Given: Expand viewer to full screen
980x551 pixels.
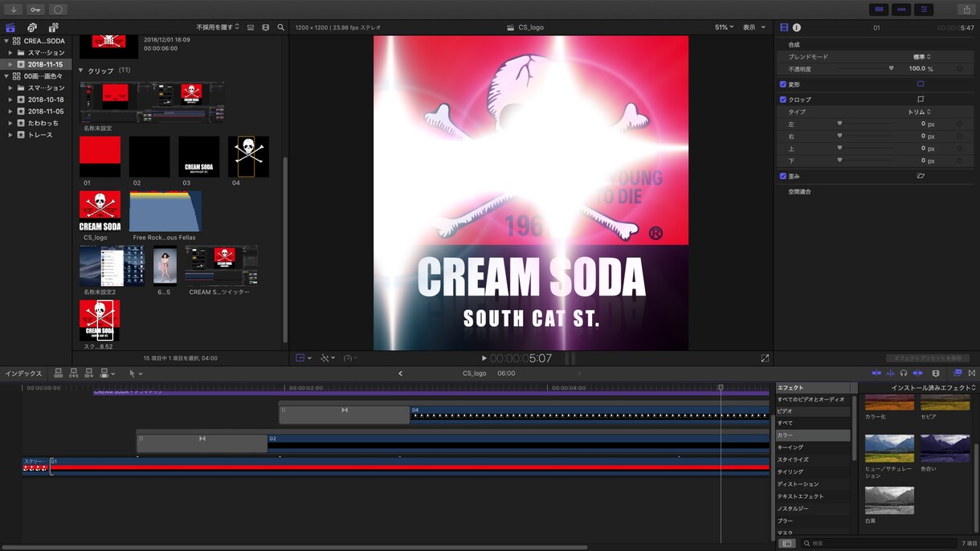Looking at the screenshot, I should [x=765, y=358].
